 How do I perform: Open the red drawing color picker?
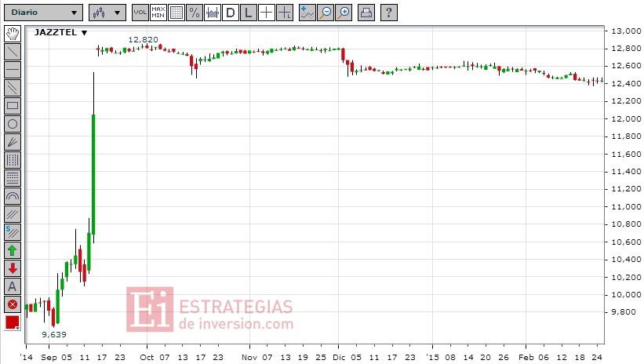pos(13,323)
